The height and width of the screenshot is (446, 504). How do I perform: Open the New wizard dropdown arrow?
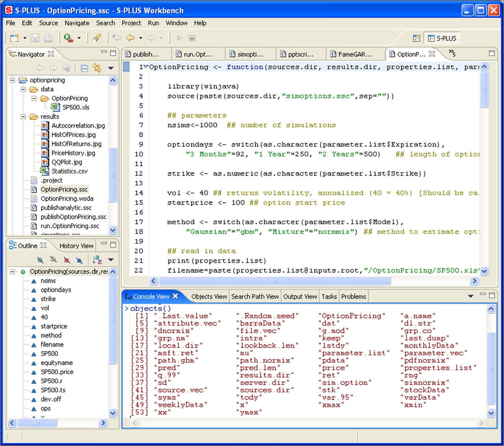pyautogui.click(x=25, y=38)
